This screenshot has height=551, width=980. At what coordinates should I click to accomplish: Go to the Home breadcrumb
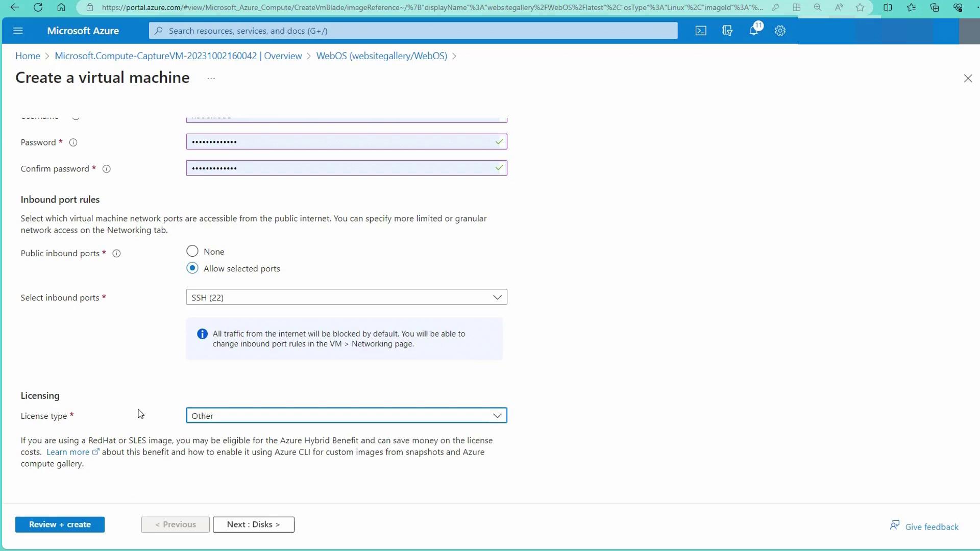(28, 56)
